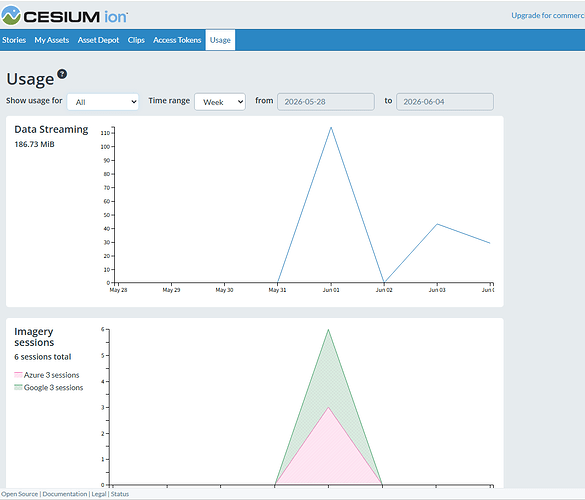Click the May 30 axis label

(224, 290)
